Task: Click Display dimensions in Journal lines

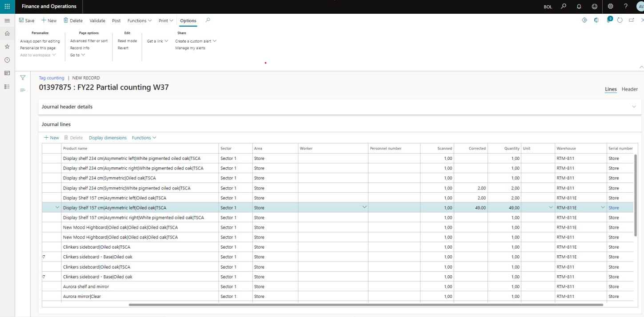Action: tap(108, 138)
